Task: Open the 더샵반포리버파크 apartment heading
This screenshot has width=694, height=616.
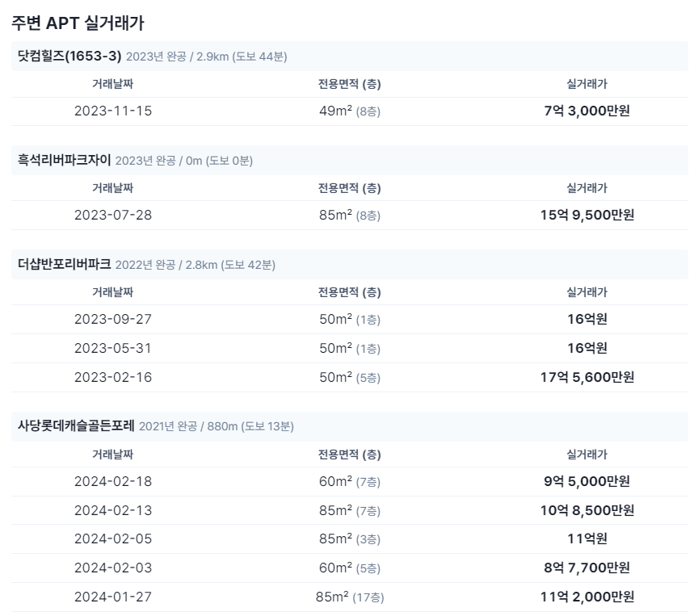Action: [64, 265]
